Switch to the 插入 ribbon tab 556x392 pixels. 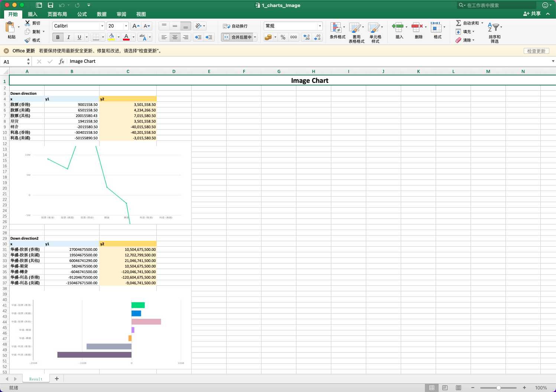click(33, 14)
